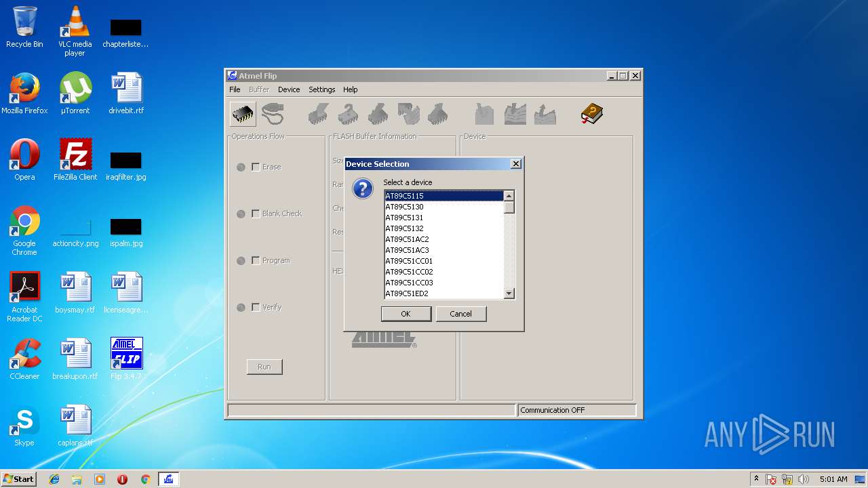
Task: Click Communication OFF status bar text
Action: (553, 410)
